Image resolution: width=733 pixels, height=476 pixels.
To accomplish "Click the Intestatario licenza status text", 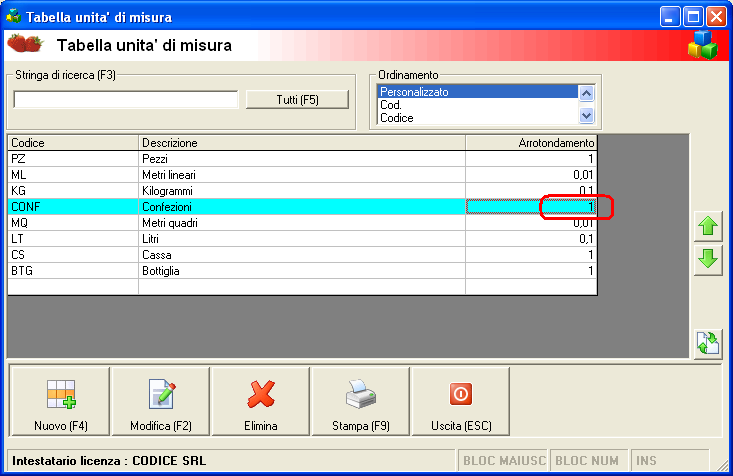I will (109, 461).
